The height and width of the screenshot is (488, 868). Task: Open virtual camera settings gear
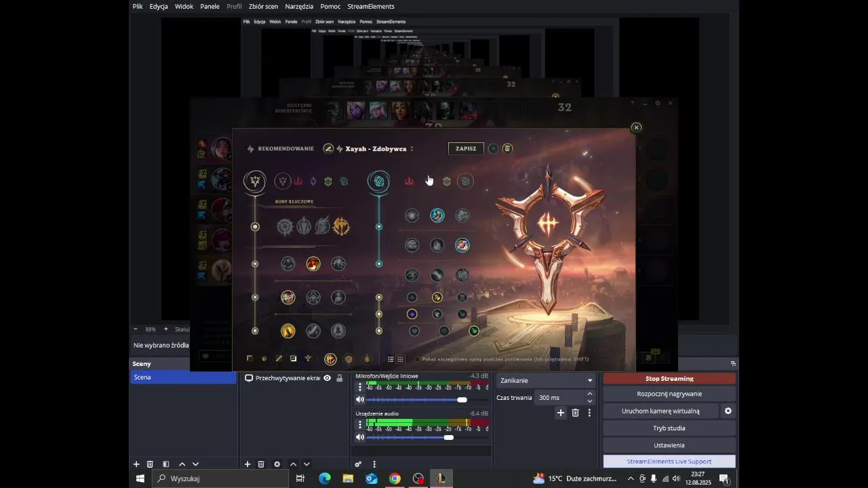tap(728, 411)
